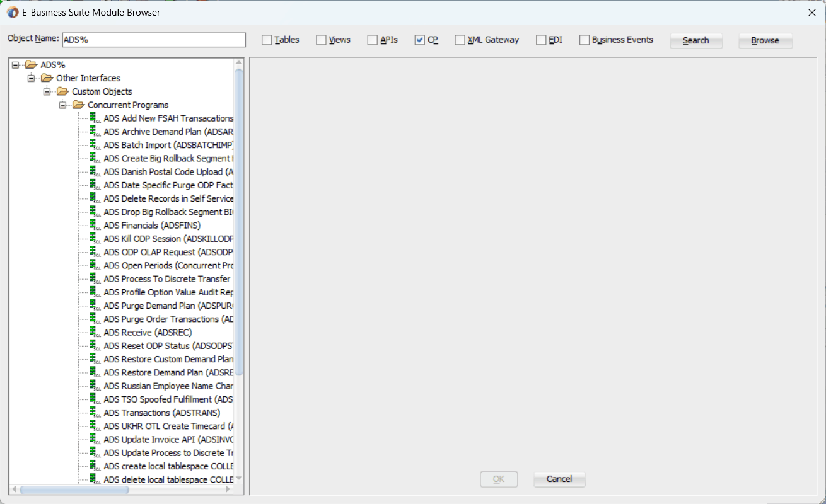Check the Business Events checkbox

click(584, 40)
